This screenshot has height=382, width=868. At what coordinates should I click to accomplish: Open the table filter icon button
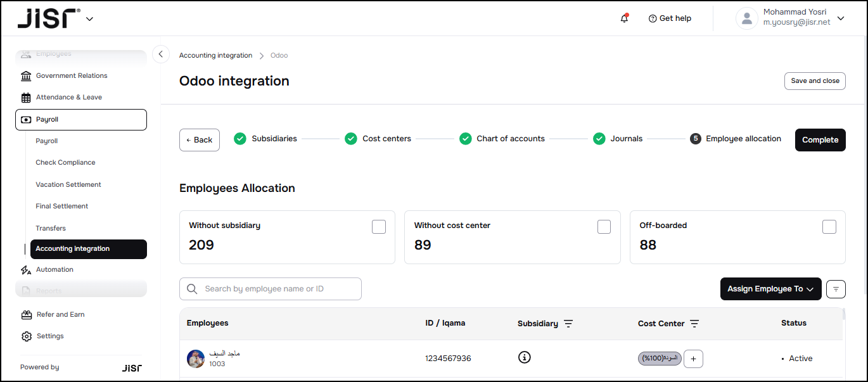tap(836, 289)
